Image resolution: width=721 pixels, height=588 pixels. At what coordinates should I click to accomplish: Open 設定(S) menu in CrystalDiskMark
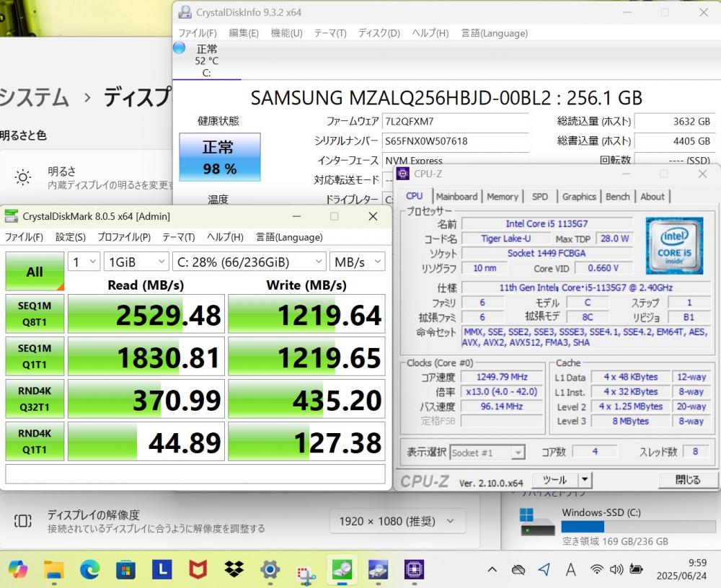[x=71, y=237]
